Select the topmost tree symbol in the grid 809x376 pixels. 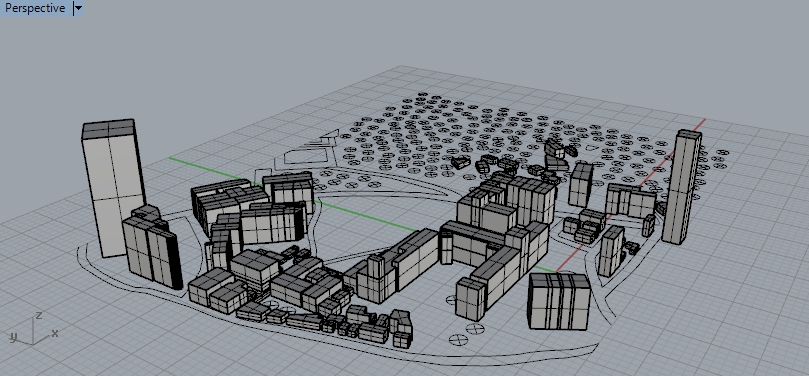tap(423, 95)
